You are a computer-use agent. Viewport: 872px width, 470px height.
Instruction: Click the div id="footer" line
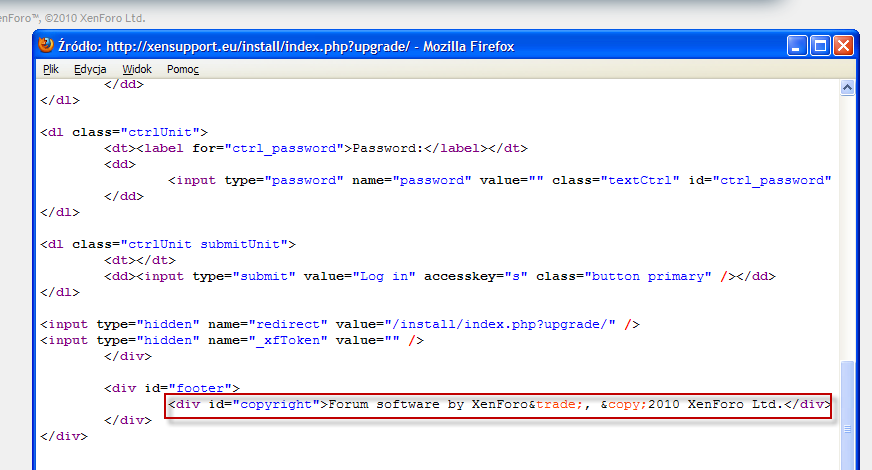click(172, 388)
